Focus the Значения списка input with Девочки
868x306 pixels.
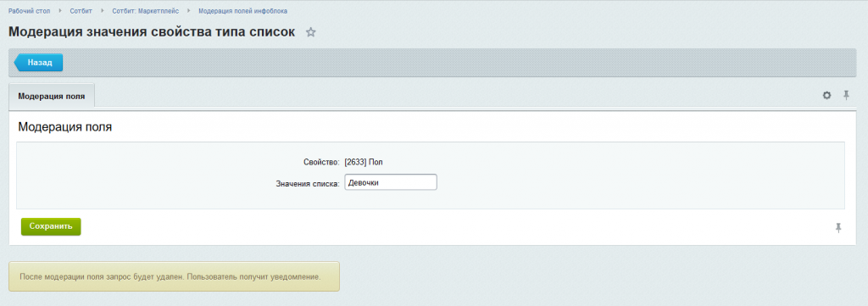coord(391,182)
